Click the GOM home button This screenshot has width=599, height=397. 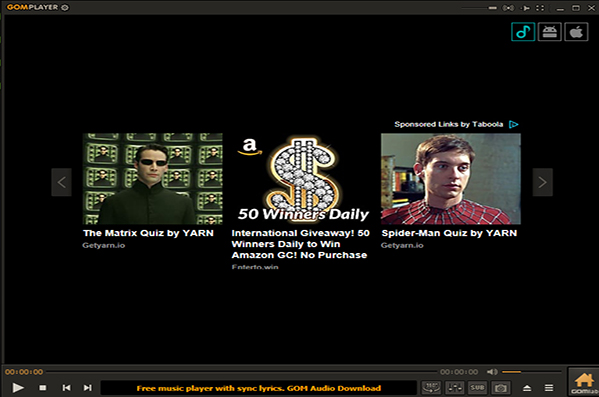[x=584, y=382]
